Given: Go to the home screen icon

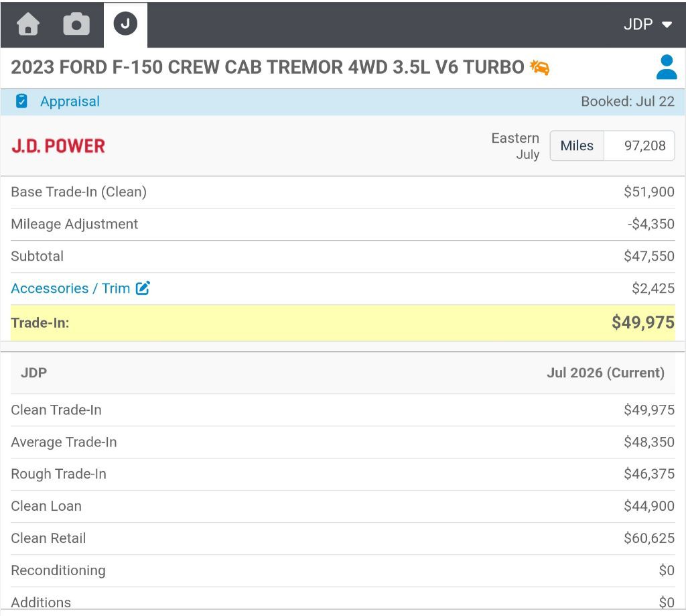Looking at the screenshot, I should pyautogui.click(x=28, y=23).
